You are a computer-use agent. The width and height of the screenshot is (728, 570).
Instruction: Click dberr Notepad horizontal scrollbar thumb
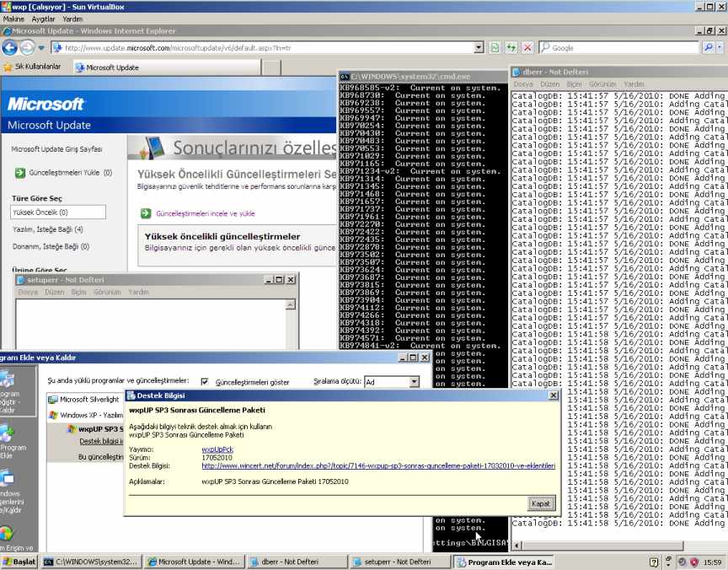point(603,546)
